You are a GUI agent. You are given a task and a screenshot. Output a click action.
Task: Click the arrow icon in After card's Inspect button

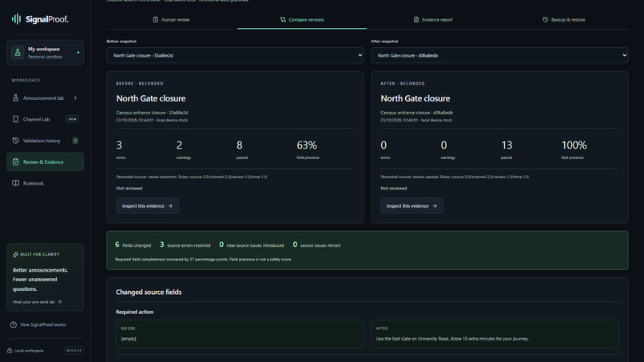[x=435, y=206]
